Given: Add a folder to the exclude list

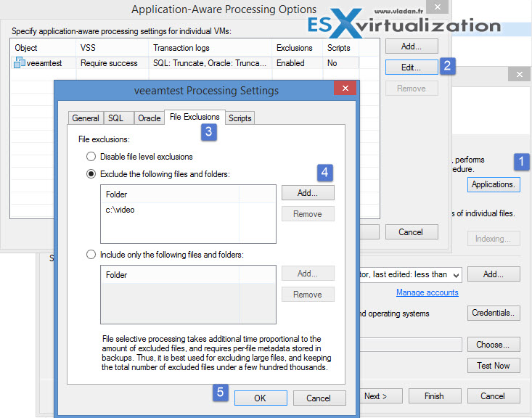Looking at the screenshot, I should 308,193.
